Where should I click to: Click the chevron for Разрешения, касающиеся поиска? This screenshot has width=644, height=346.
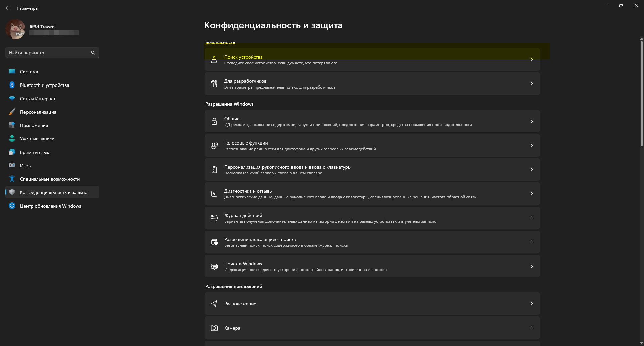(x=532, y=242)
